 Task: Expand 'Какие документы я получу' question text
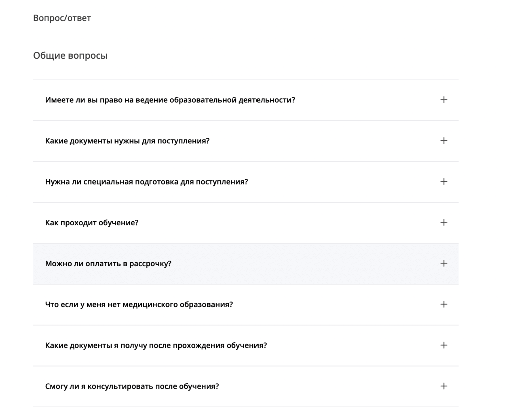(155, 346)
